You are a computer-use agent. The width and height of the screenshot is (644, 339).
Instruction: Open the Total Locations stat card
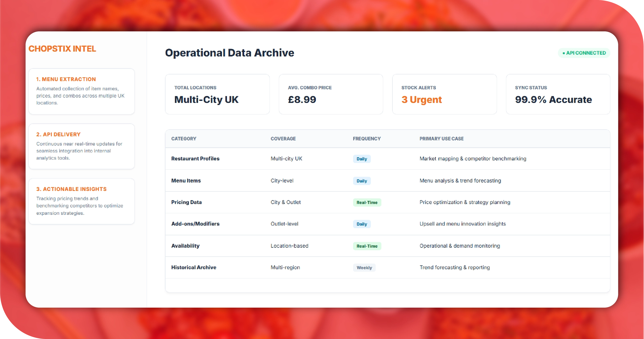tap(217, 94)
